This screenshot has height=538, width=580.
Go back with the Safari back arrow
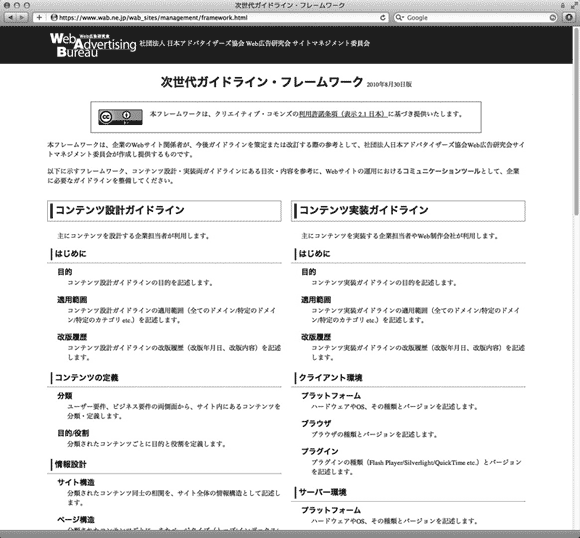(x=10, y=17)
